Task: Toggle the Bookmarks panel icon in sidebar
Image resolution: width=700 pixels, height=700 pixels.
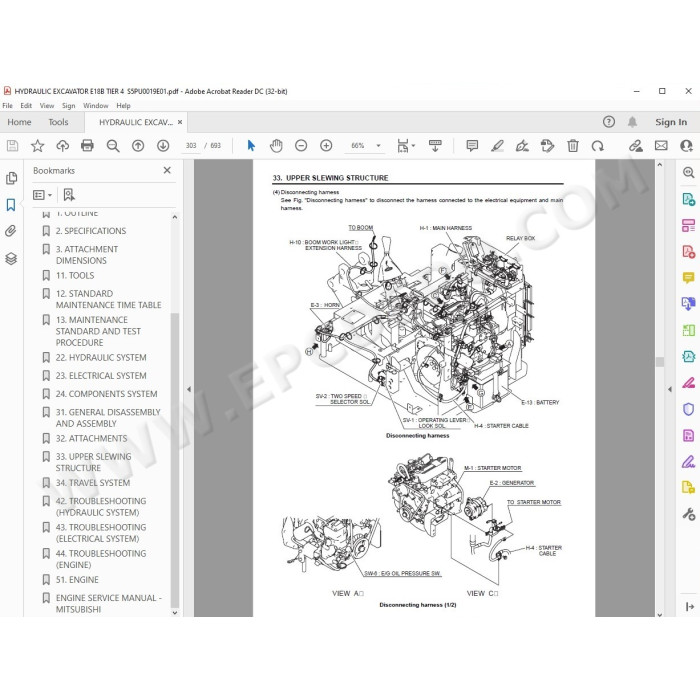Action: (x=11, y=205)
